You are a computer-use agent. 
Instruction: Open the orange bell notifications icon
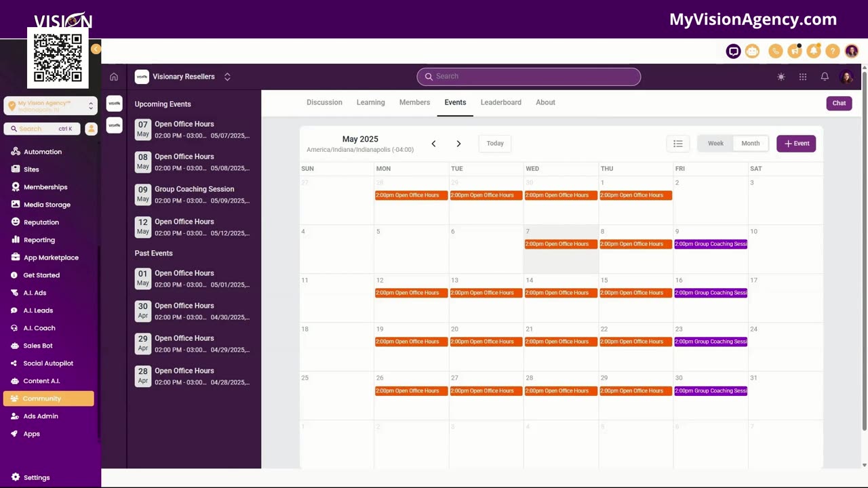[x=813, y=52]
